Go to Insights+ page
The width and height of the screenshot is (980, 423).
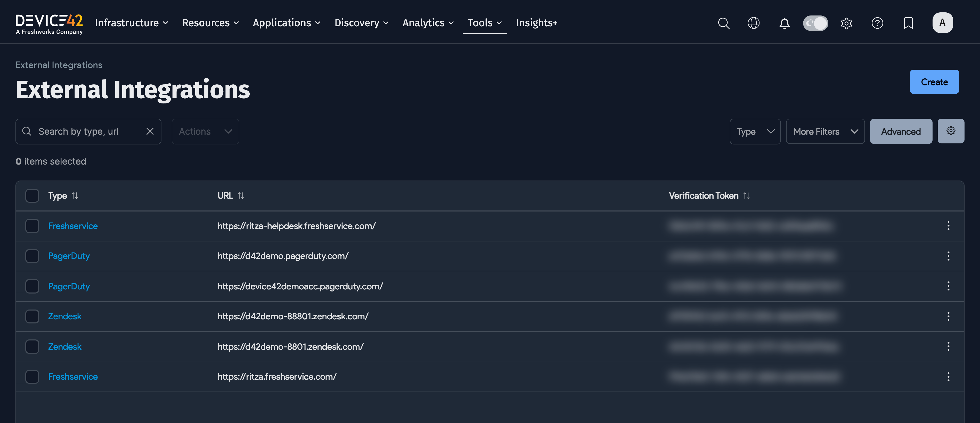tap(536, 23)
